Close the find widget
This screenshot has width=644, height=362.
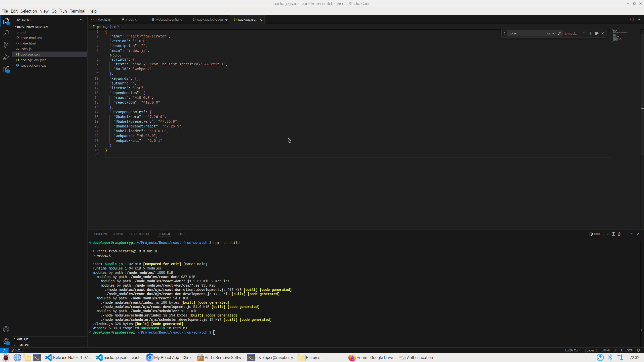pos(603,33)
